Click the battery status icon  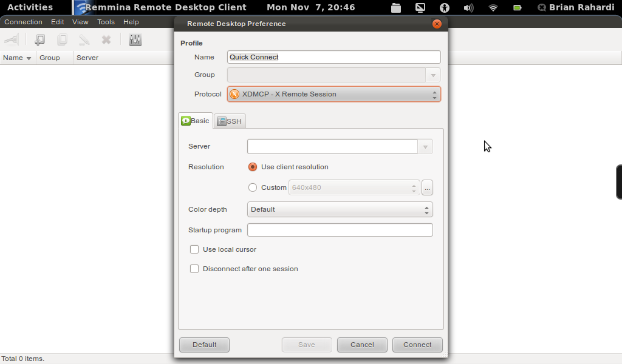coord(518,7)
